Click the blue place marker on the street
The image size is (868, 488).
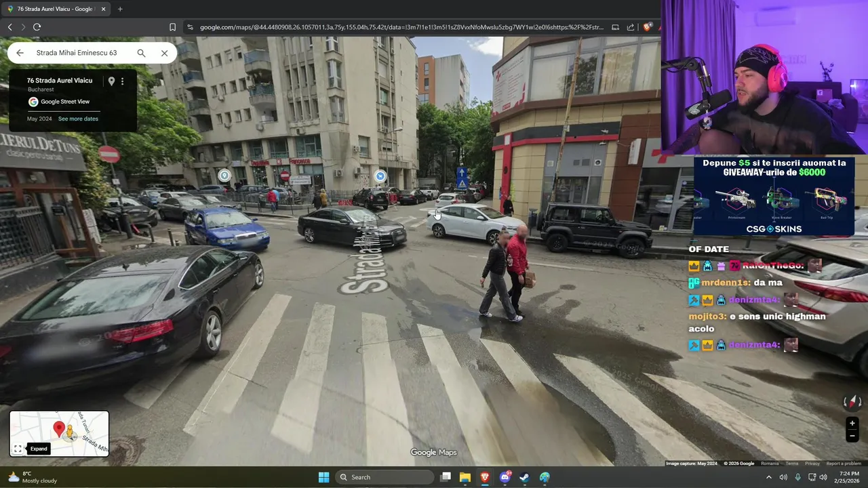click(x=380, y=176)
